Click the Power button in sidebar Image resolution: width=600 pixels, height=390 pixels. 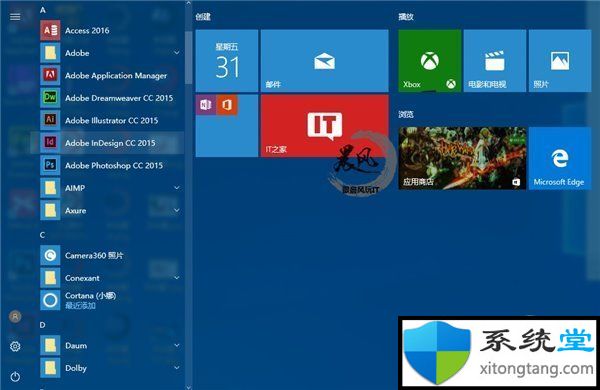pos(15,377)
